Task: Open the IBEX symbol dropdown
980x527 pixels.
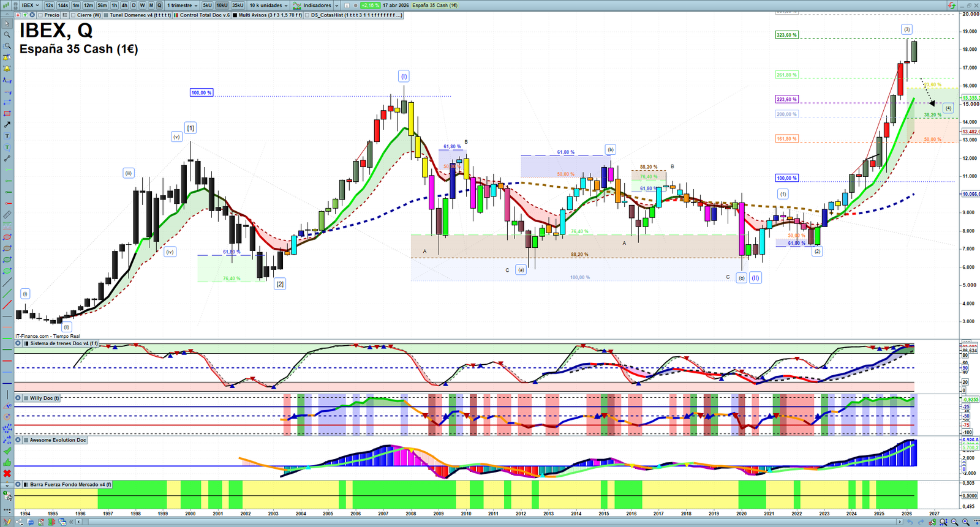Action: click(x=30, y=6)
